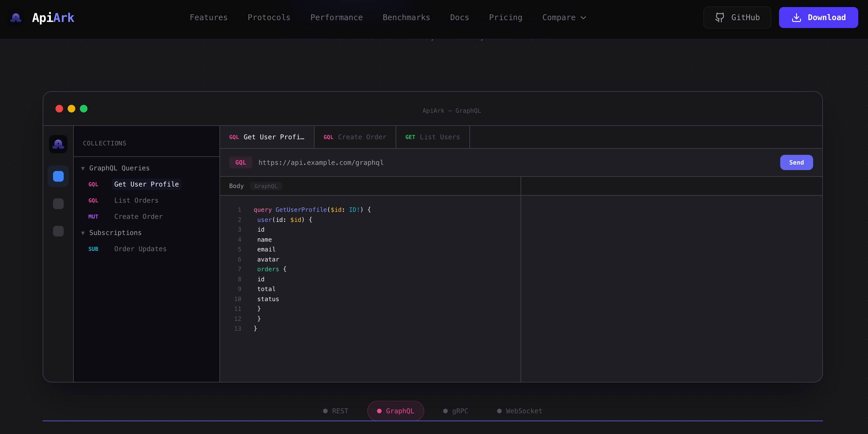The height and width of the screenshot is (434, 868).
Task: Click the GQL method badge beside URL
Action: (x=240, y=162)
